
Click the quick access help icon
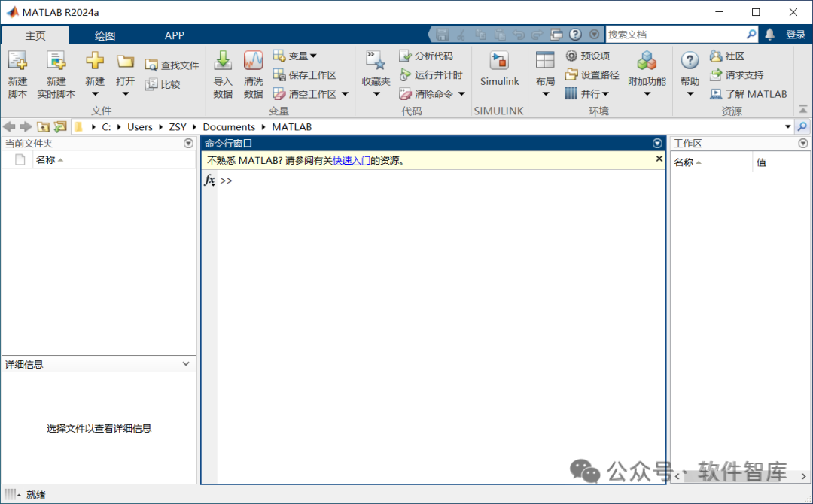pos(575,35)
